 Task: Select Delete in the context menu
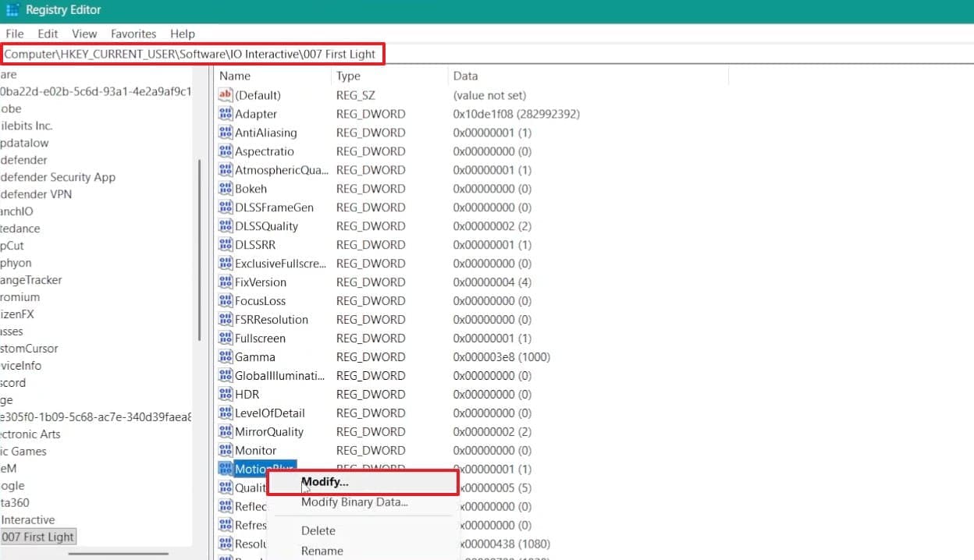point(318,530)
